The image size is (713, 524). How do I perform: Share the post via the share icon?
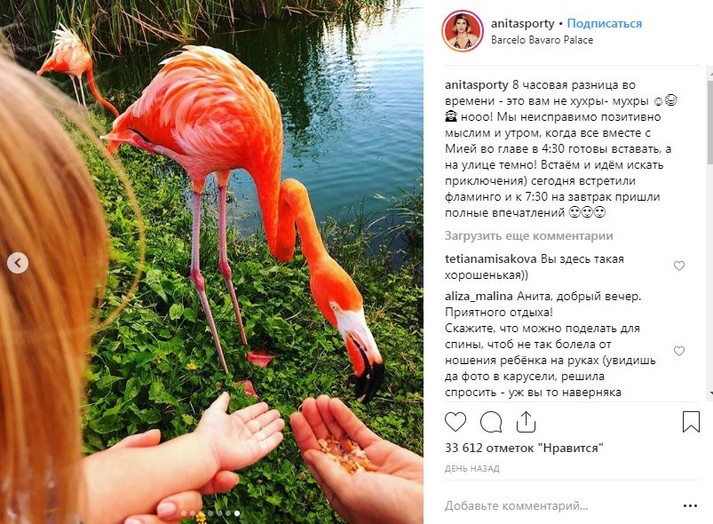click(526, 422)
